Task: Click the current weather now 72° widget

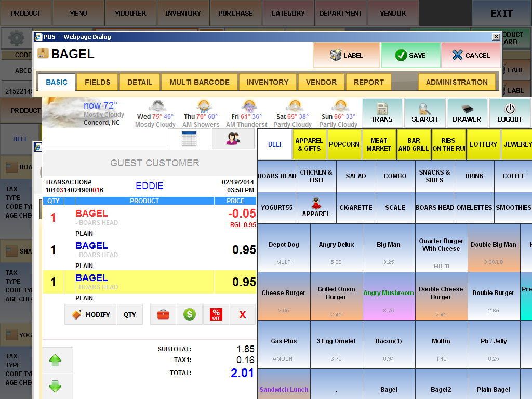Action: pyautogui.click(x=84, y=113)
